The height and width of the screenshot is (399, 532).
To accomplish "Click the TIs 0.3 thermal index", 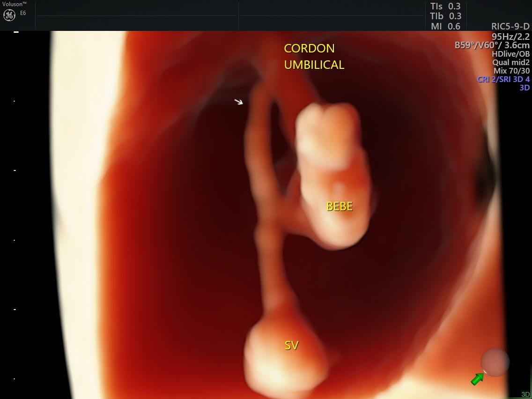I will [x=445, y=6].
